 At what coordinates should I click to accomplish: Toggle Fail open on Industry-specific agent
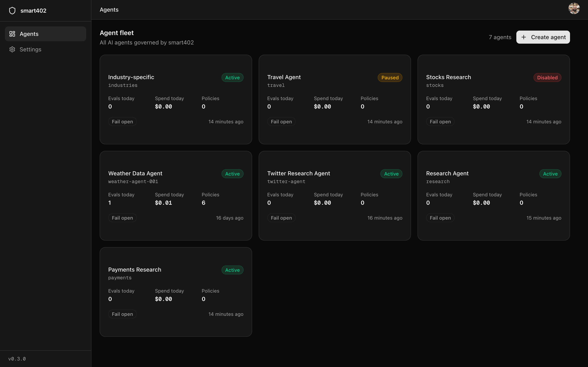(x=122, y=121)
